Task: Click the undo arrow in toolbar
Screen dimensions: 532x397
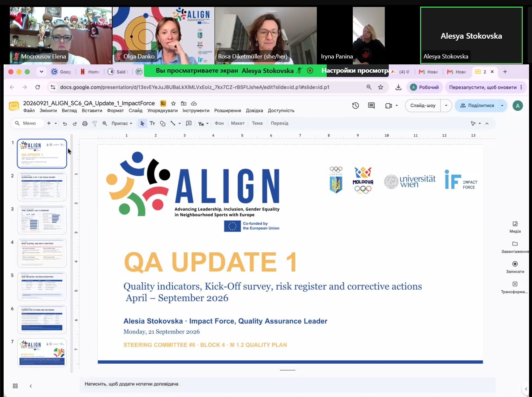Action: pyautogui.click(x=65, y=124)
